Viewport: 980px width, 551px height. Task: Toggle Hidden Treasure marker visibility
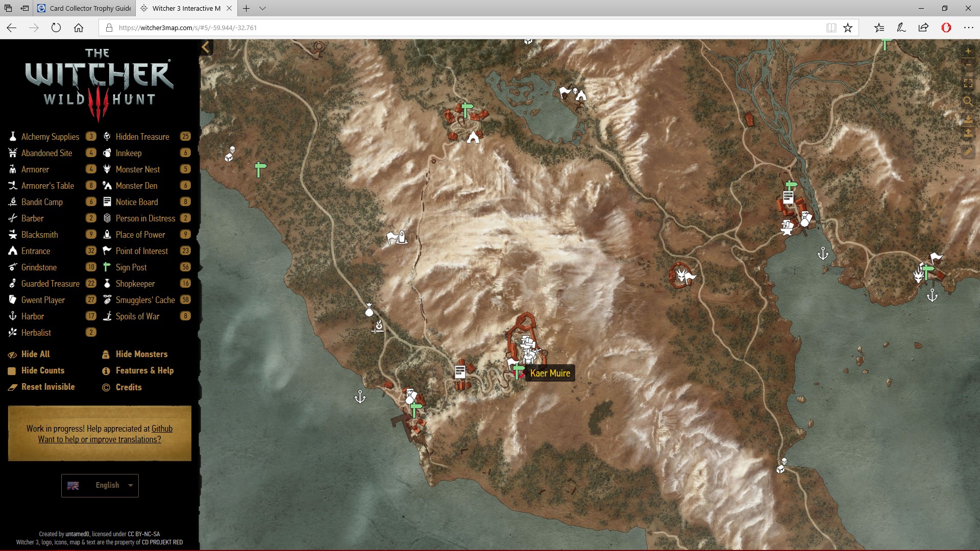[142, 137]
